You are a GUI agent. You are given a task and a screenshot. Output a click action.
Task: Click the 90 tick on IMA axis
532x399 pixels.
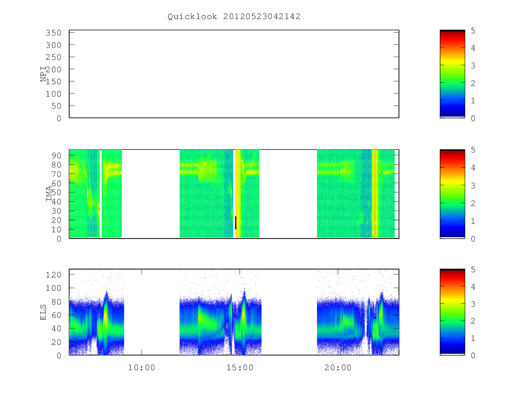coord(57,155)
